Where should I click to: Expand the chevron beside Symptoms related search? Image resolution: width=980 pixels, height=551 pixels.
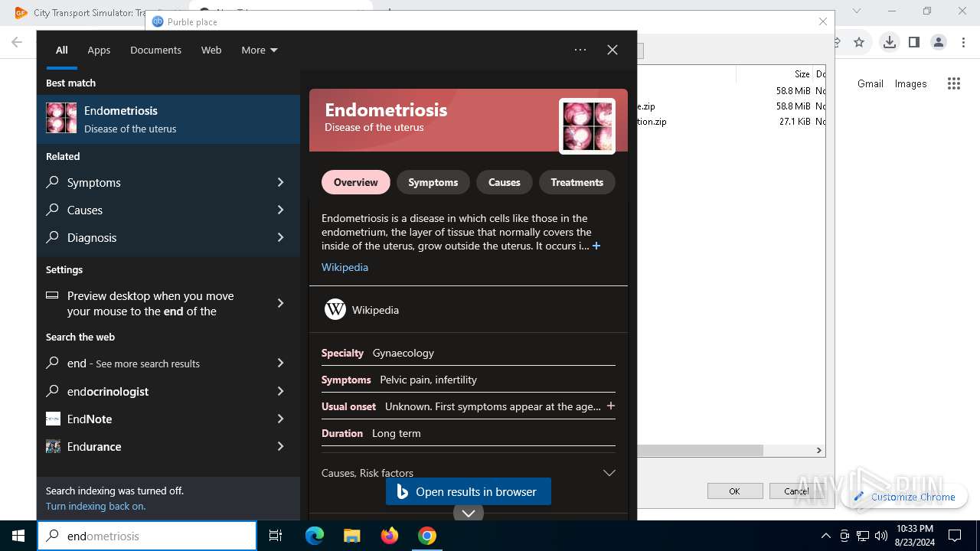click(280, 182)
